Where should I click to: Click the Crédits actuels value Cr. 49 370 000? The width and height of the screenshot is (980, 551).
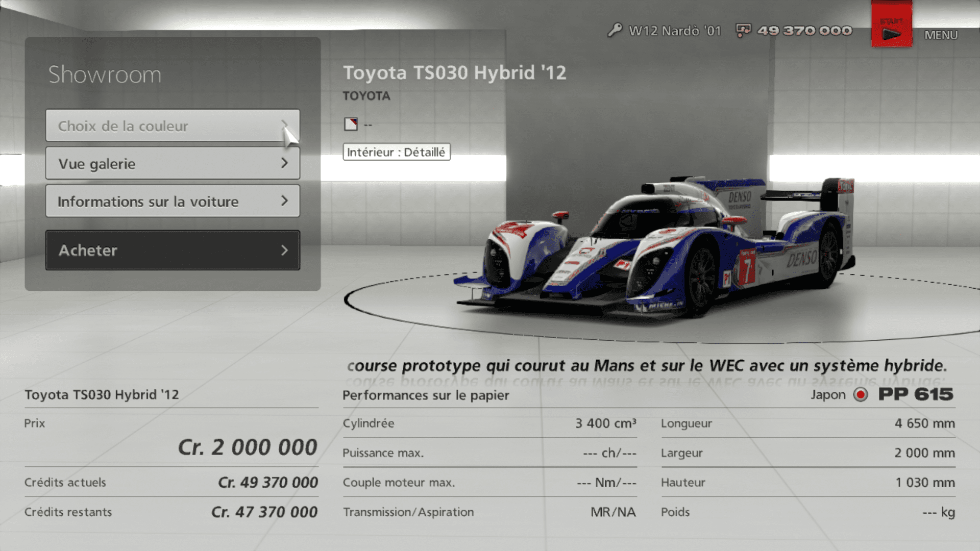pyautogui.click(x=268, y=482)
